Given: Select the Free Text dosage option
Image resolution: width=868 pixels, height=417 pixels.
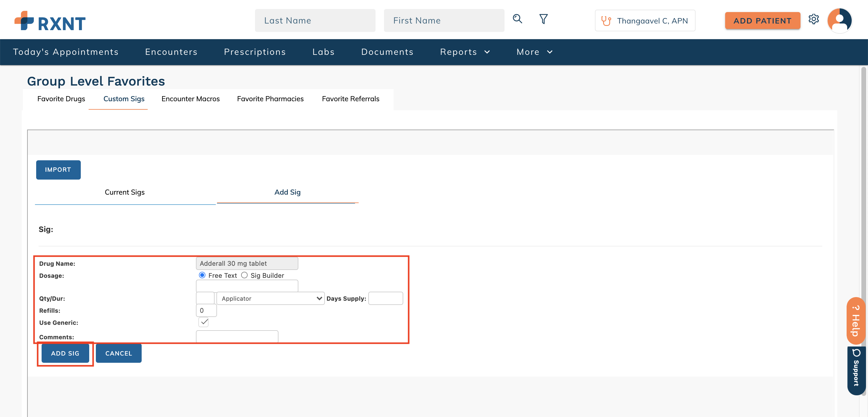Looking at the screenshot, I should [202, 275].
